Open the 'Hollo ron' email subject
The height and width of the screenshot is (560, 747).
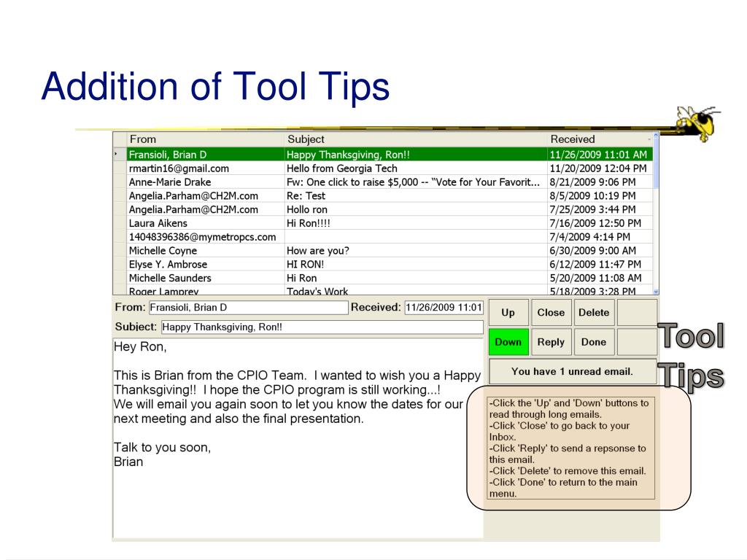coord(416,209)
